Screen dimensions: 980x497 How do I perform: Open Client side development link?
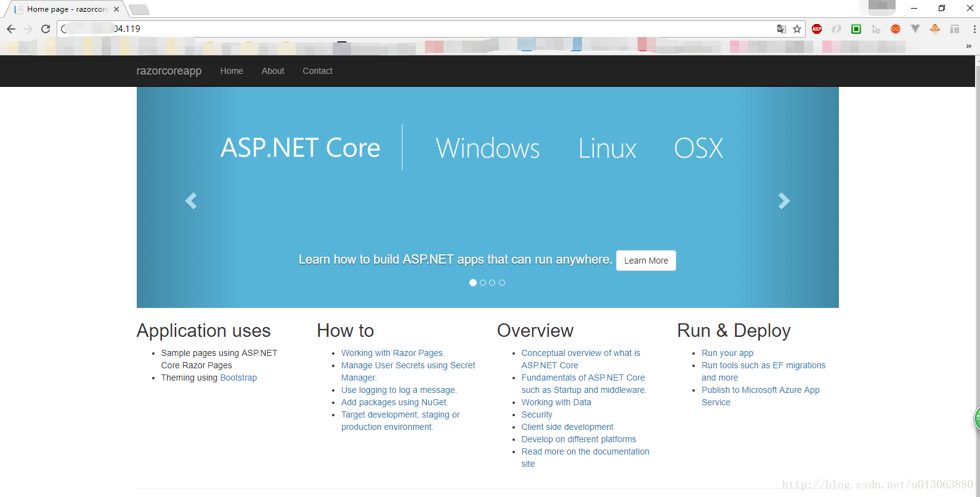[x=567, y=427]
